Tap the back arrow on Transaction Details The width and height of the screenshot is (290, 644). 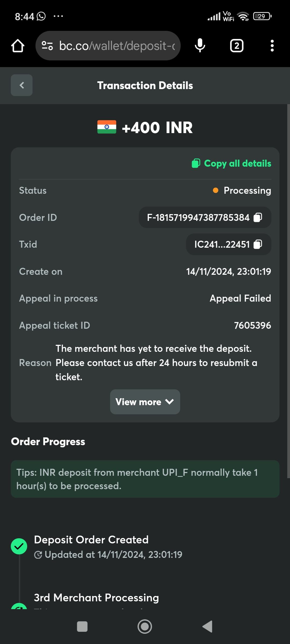pyautogui.click(x=22, y=85)
